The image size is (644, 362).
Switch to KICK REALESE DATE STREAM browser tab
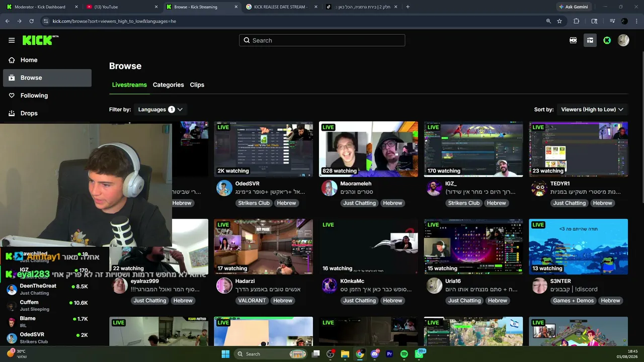281,7
